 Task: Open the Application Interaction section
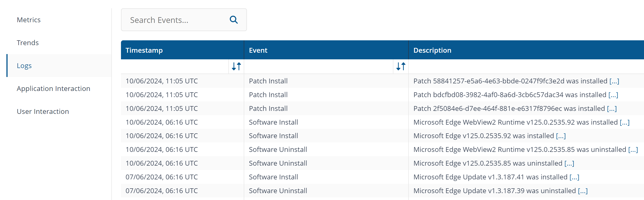coord(53,88)
